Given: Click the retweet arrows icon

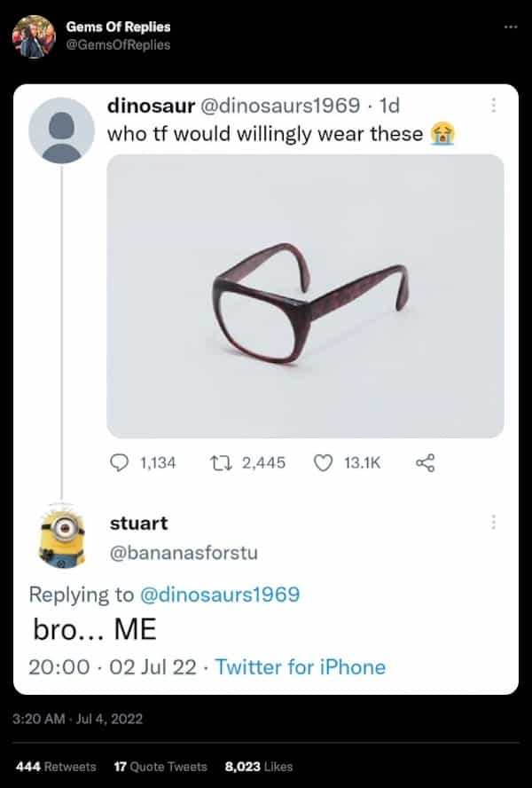Looking at the screenshot, I should tap(223, 462).
